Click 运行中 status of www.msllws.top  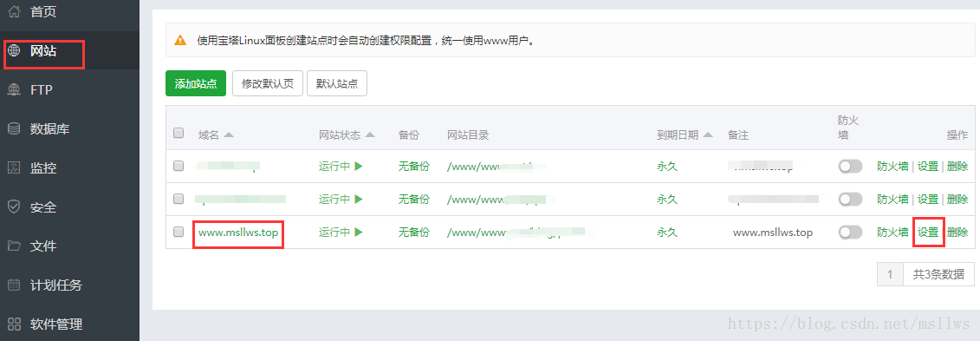point(334,233)
